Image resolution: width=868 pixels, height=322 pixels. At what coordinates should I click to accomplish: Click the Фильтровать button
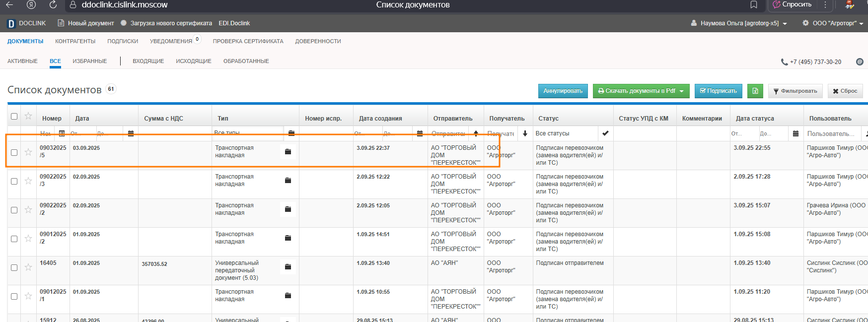[x=796, y=91]
